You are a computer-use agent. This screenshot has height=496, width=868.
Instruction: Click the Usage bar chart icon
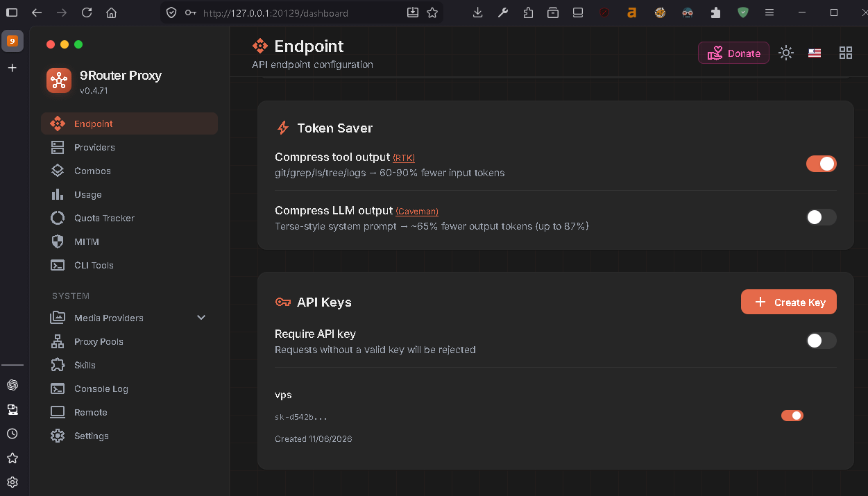[x=58, y=194]
